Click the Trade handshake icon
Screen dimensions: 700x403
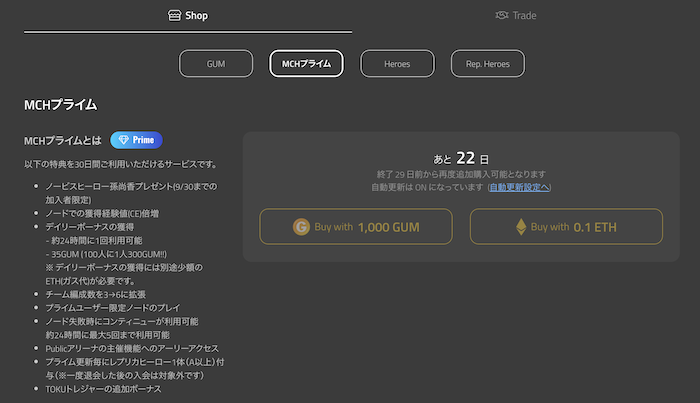502,15
